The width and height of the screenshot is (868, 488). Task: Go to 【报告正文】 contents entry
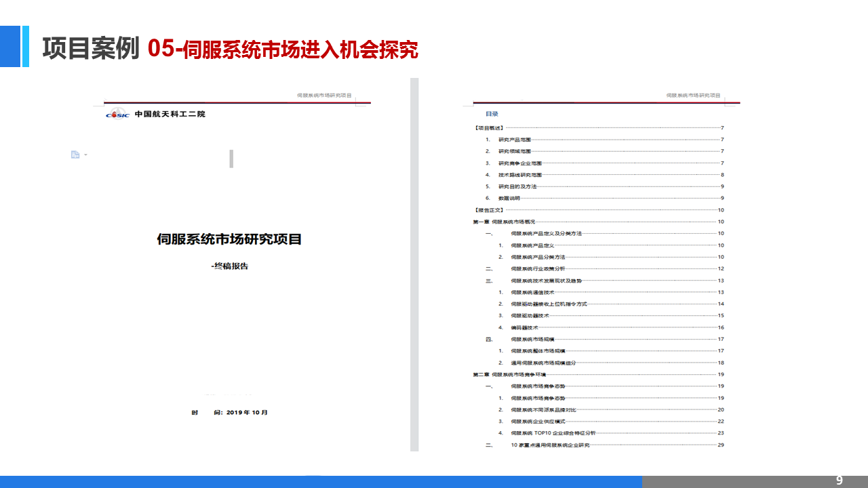tap(488, 210)
